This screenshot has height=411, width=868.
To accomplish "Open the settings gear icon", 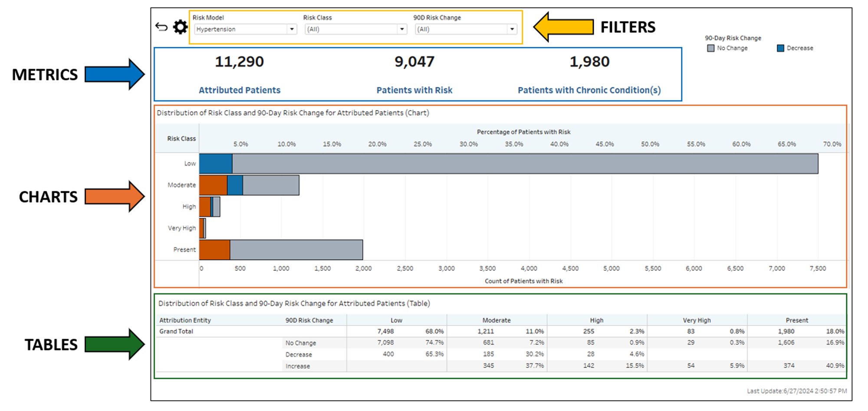I will tap(180, 27).
